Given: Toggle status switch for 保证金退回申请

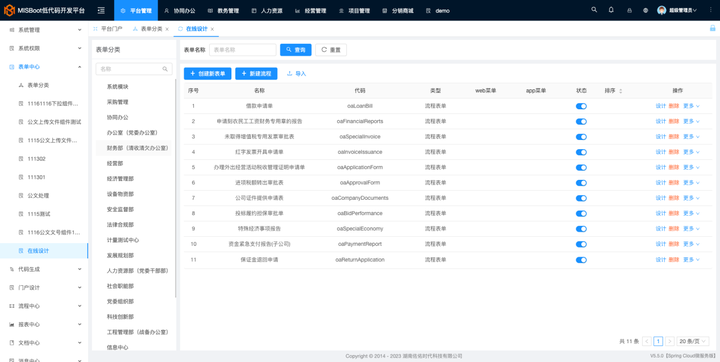Looking at the screenshot, I should pos(581,260).
